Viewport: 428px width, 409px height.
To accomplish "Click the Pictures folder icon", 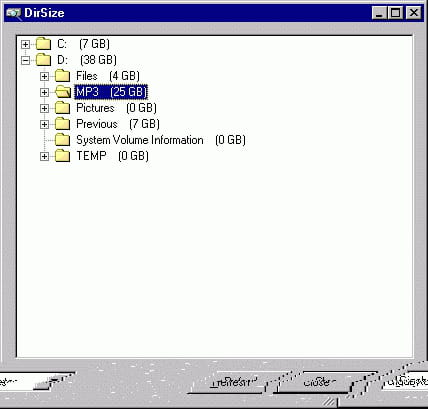I will (x=62, y=108).
